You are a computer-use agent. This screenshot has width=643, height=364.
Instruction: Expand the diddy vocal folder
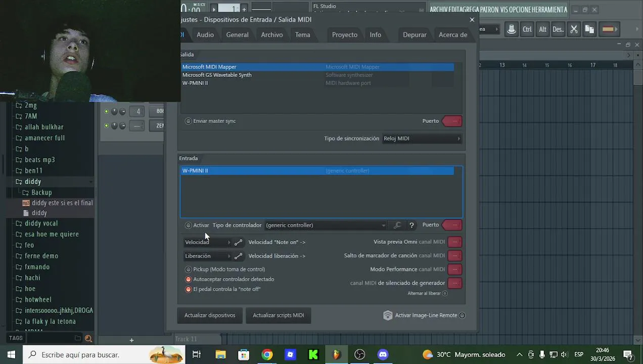point(41,223)
